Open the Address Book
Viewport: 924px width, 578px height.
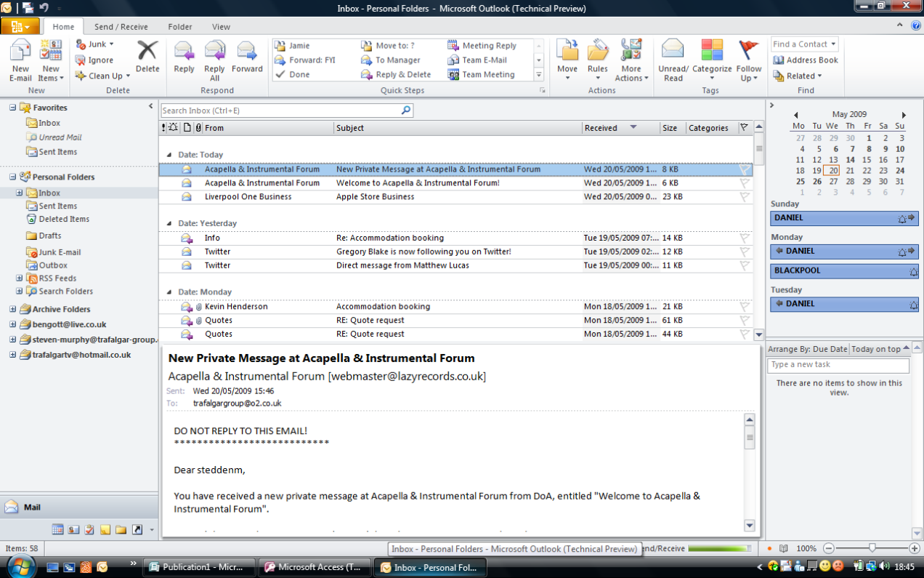click(806, 60)
